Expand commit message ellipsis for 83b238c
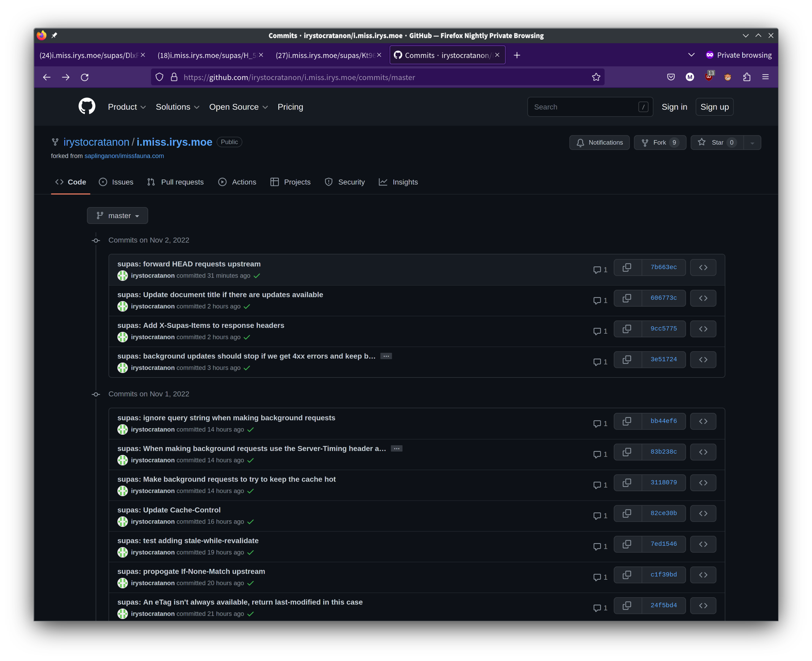Image resolution: width=812 pixels, height=661 pixels. (397, 449)
